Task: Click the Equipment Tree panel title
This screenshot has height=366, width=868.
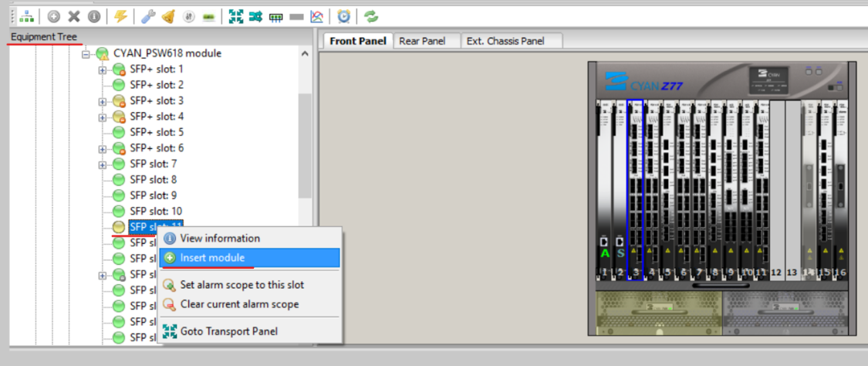Action: [x=44, y=36]
